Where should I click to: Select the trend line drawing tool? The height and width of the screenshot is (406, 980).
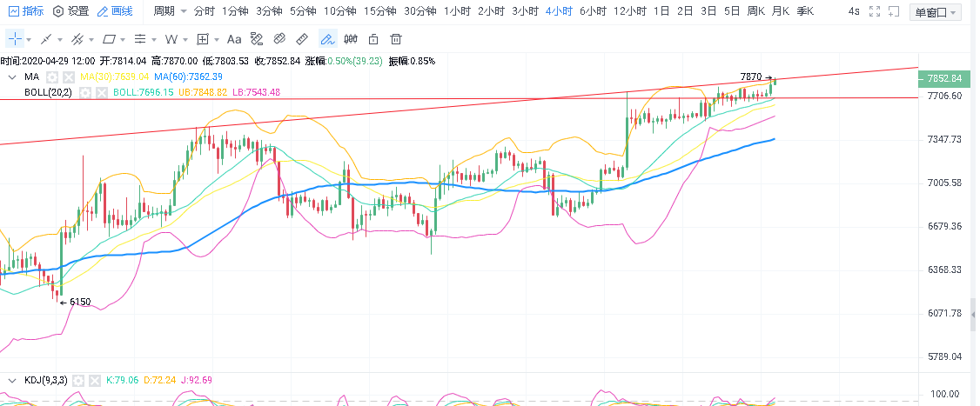[x=46, y=39]
